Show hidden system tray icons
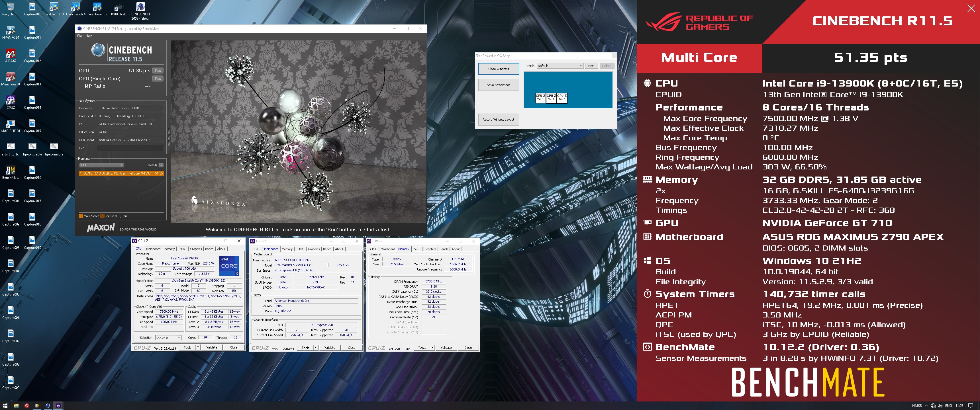980x410 pixels. tap(926, 406)
